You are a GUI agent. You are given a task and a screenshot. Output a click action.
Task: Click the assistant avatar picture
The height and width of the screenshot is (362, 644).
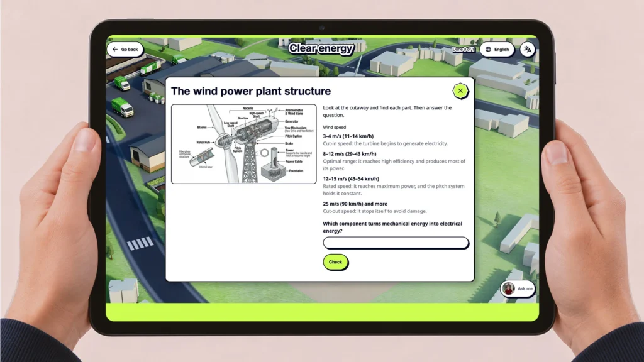tap(508, 288)
